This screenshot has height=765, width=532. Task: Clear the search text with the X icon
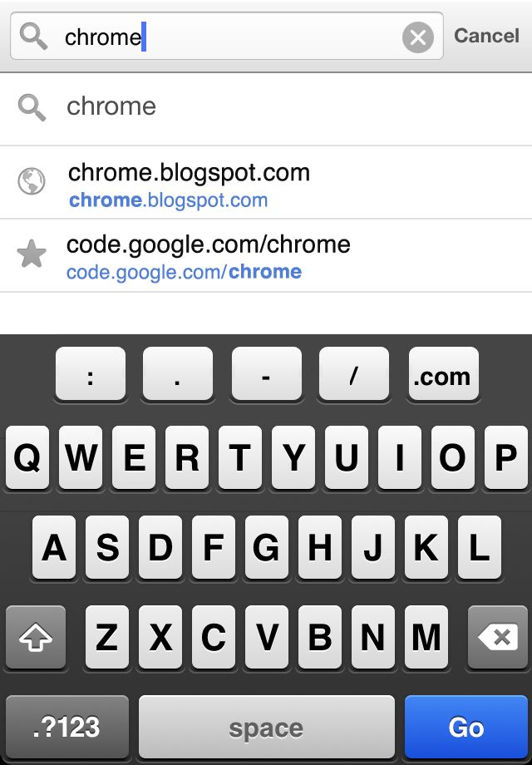(418, 37)
